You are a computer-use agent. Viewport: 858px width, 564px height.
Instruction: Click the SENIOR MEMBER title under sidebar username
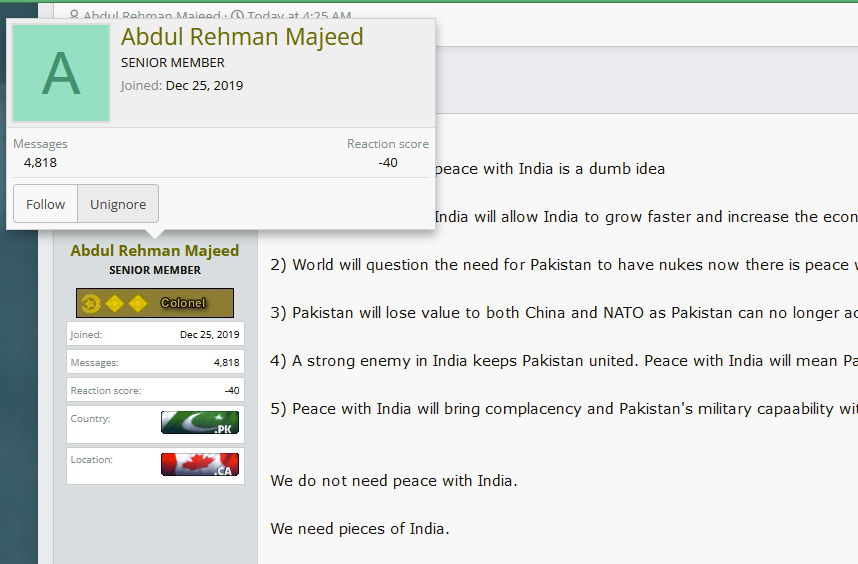(155, 270)
